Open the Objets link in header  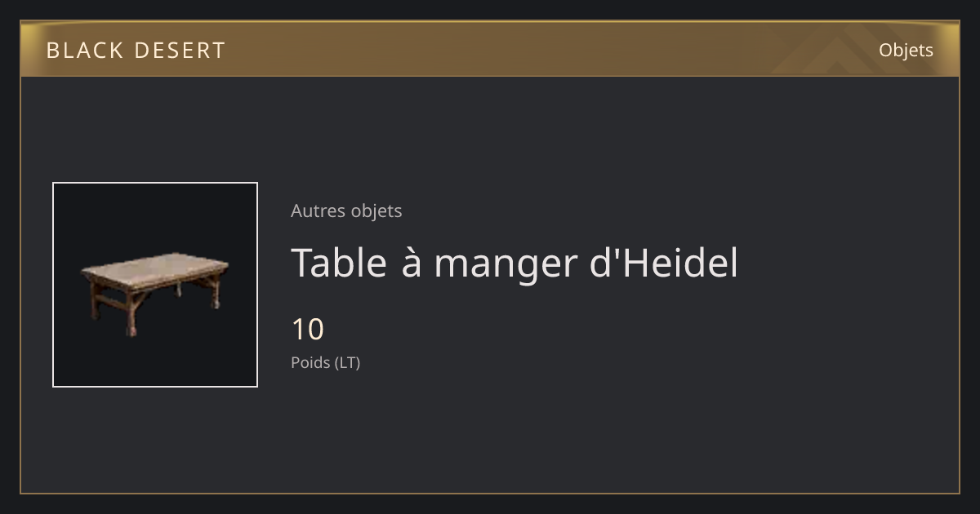tap(906, 50)
